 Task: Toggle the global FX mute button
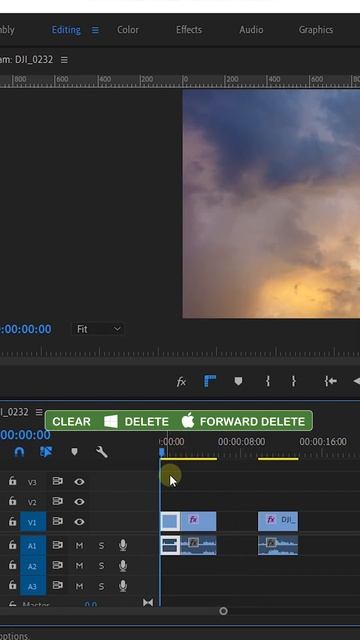(x=181, y=382)
